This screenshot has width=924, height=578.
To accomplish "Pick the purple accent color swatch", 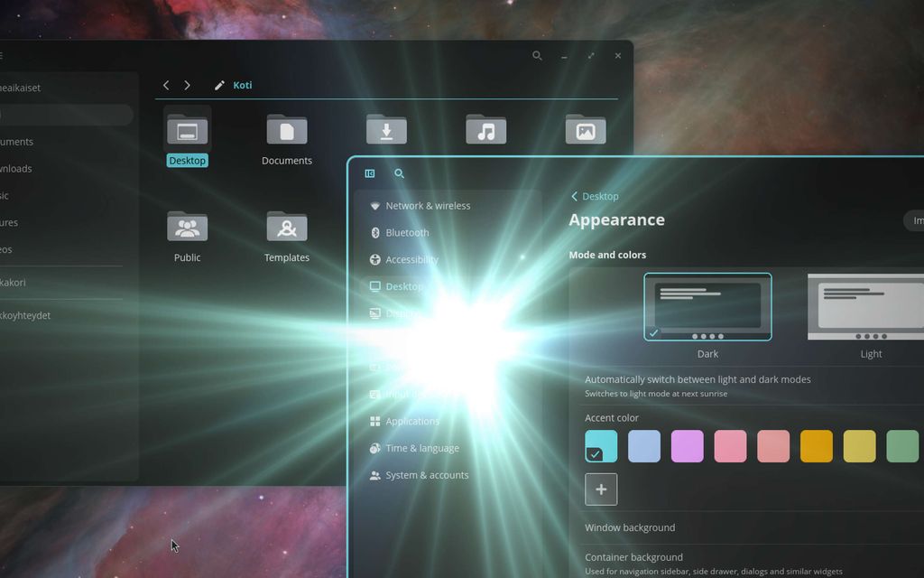I will click(687, 446).
